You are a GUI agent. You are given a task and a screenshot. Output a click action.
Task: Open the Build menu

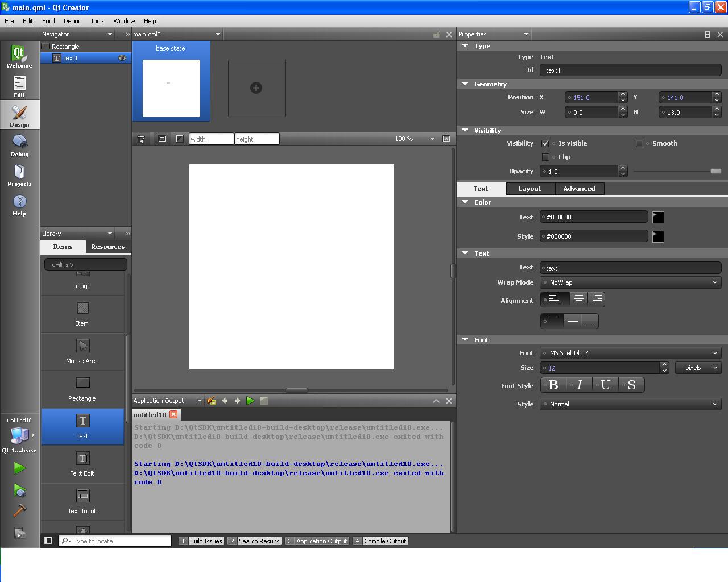click(48, 21)
